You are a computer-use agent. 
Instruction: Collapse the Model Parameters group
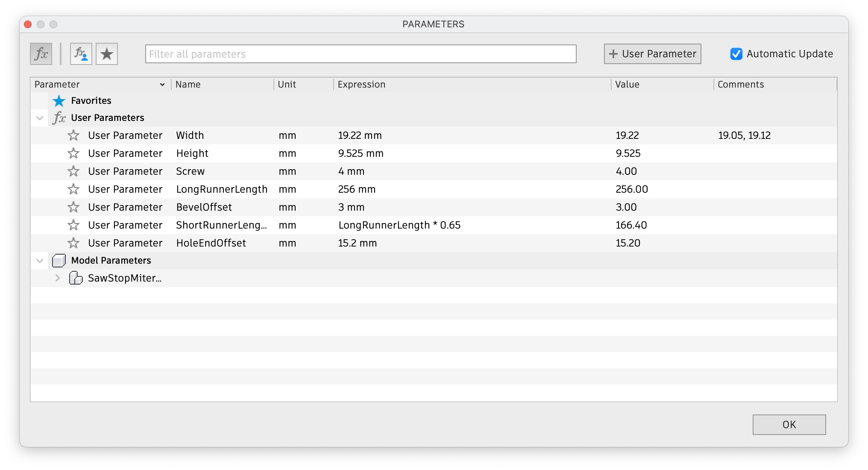coord(40,261)
